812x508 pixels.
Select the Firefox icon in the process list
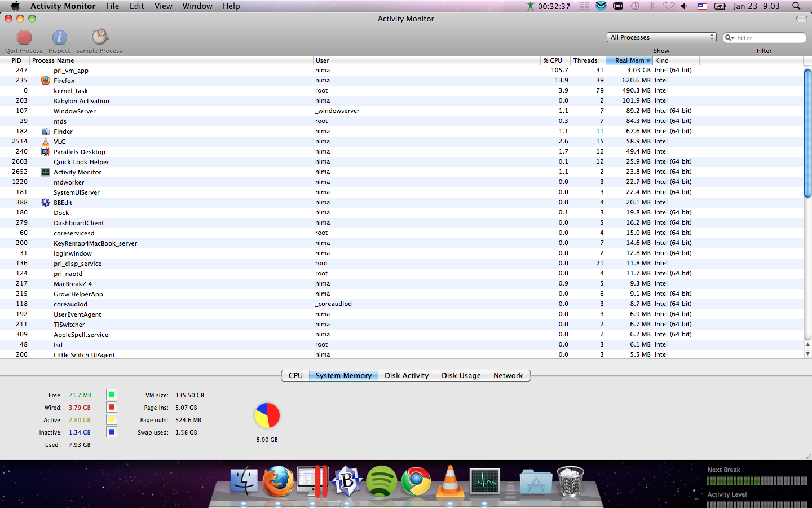tap(46, 81)
